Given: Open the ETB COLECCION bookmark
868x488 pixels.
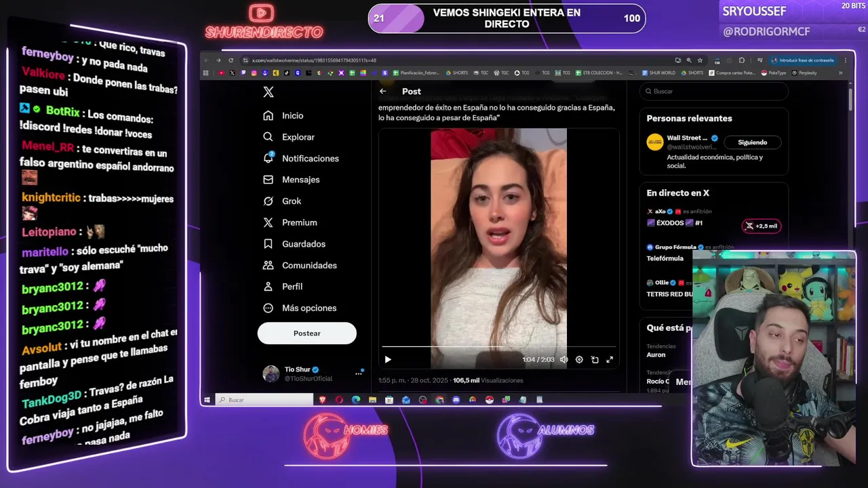Looking at the screenshot, I should [599, 73].
